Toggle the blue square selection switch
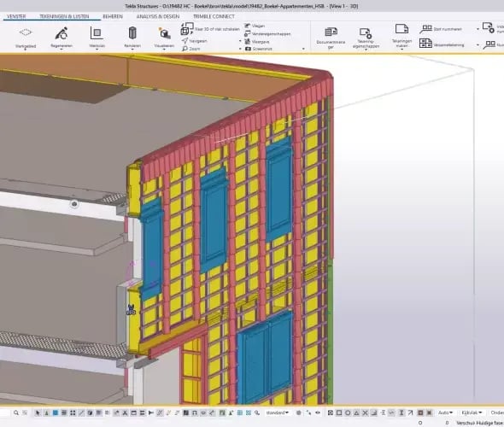The width and height of the screenshot is (504, 427). point(56,412)
